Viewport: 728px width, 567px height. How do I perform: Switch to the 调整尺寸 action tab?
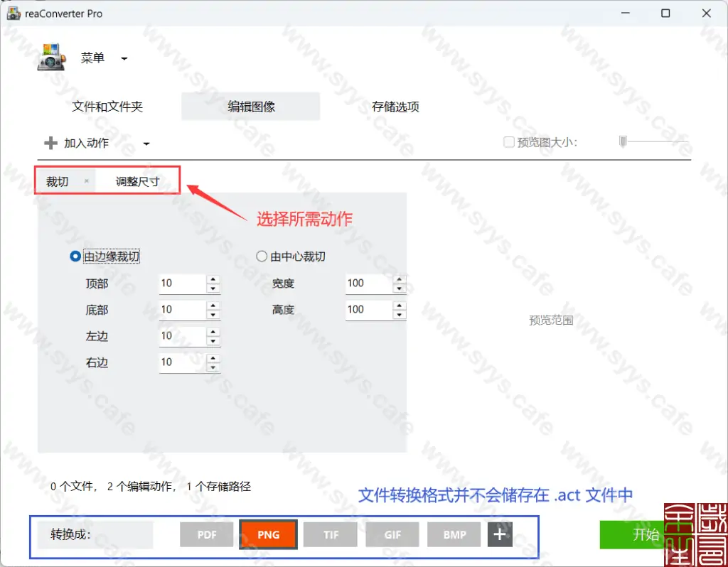tap(137, 180)
